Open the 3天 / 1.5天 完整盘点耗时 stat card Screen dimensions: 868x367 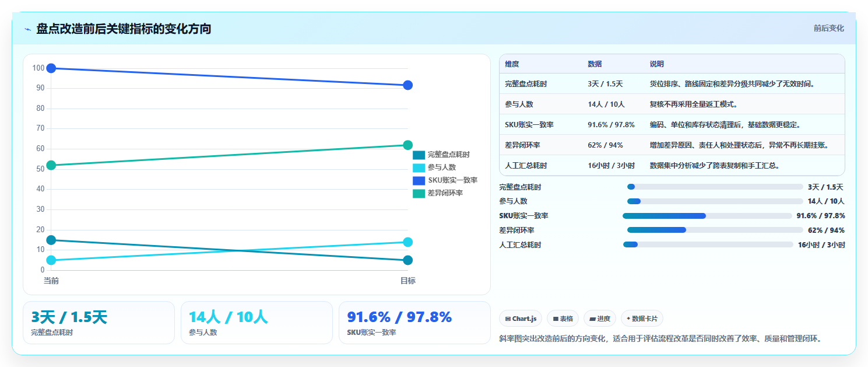[x=99, y=323]
